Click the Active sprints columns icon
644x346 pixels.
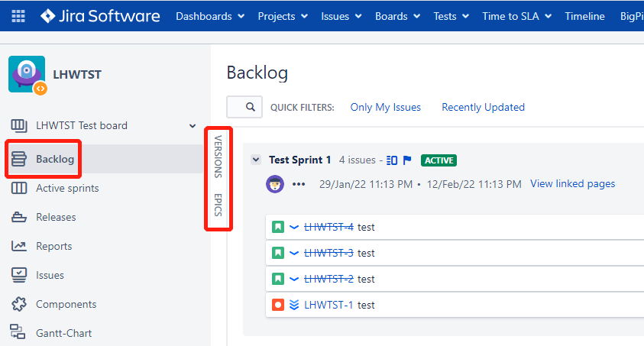[x=19, y=188]
